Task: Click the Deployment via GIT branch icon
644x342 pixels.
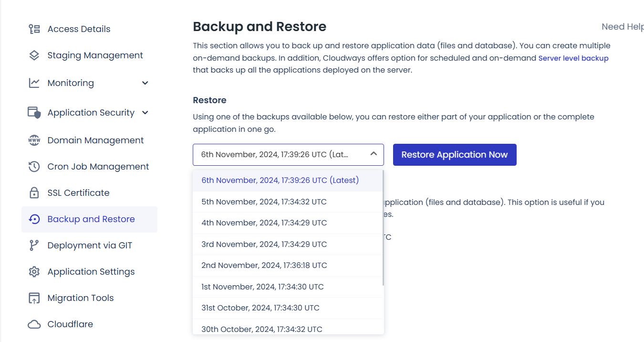Action: click(x=34, y=246)
